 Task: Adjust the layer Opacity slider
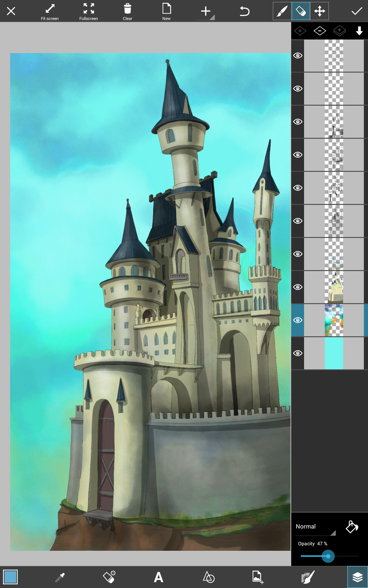coord(329,556)
